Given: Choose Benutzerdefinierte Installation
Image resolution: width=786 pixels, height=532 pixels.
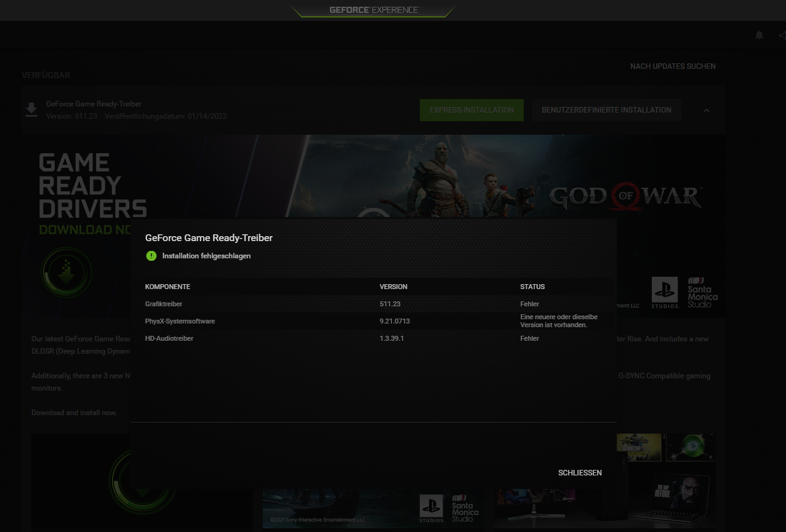Looking at the screenshot, I should pos(606,110).
